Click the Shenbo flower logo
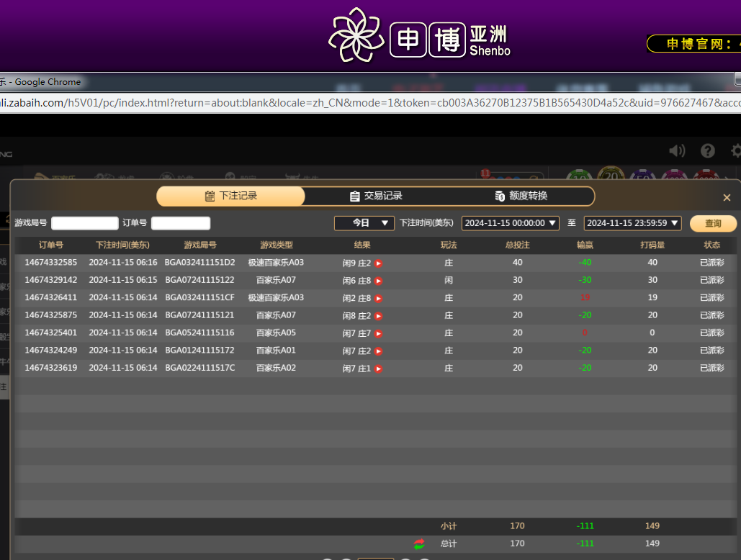Viewport: 741px width, 560px height. [356, 35]
